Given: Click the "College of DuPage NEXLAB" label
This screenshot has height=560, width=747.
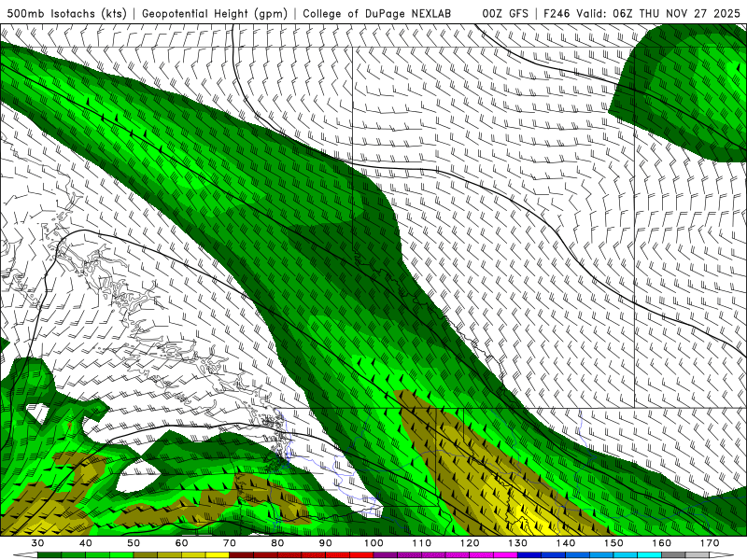Looking at the screenshot, I should coord(377,13).
